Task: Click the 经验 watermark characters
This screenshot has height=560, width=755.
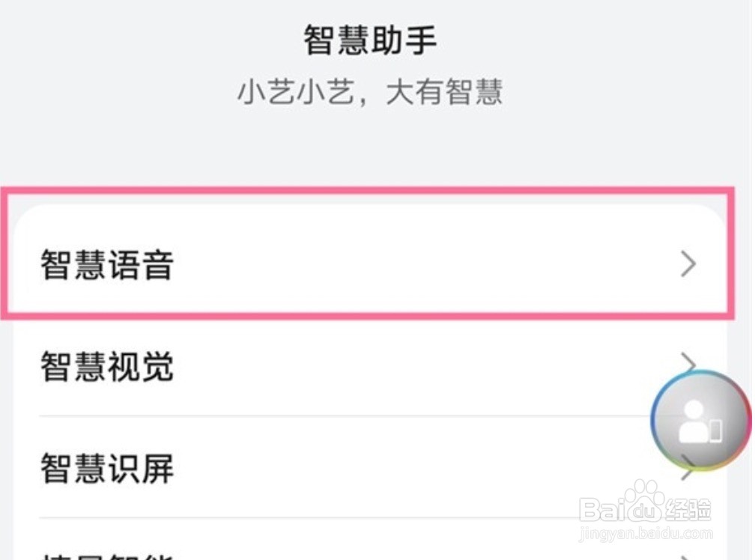Action: (x=688, y=509)
